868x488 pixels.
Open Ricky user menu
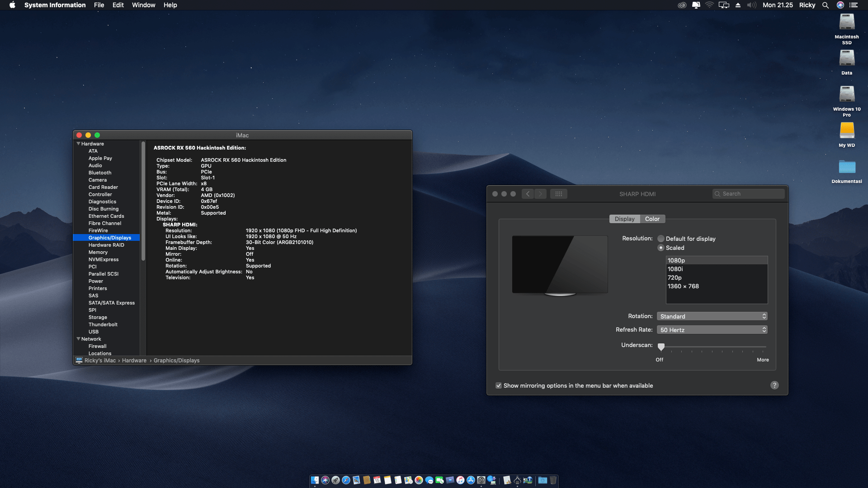point(807,5)
